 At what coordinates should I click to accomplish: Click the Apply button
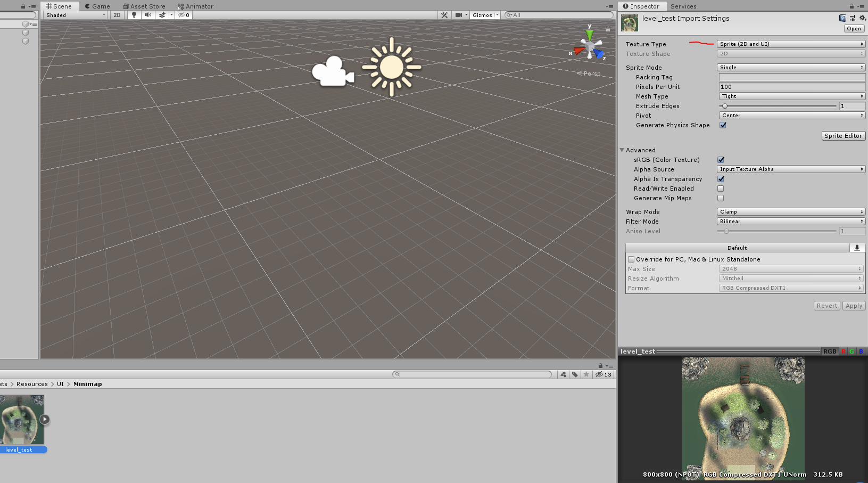click(854, 306)
